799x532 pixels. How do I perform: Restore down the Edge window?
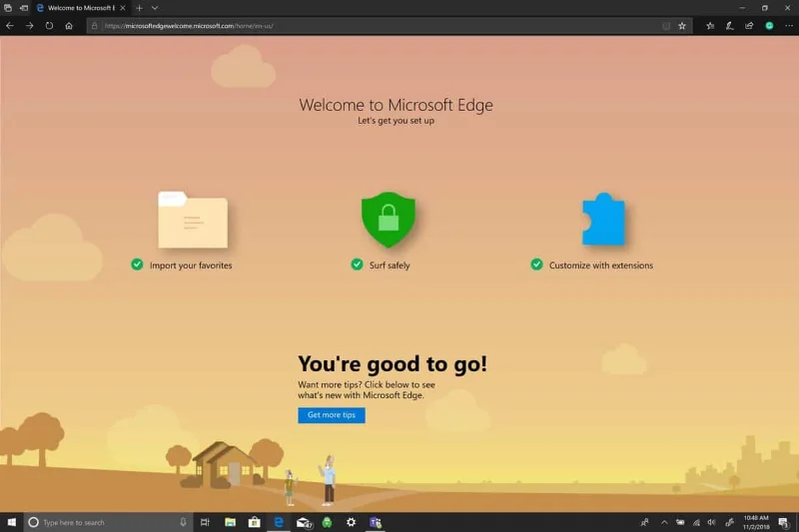coord(764,8)
